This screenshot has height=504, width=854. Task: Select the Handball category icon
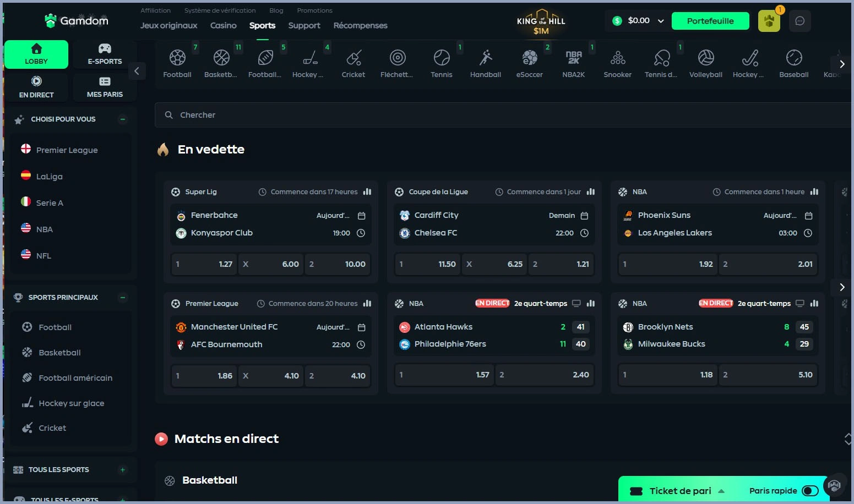coord(486,63)
